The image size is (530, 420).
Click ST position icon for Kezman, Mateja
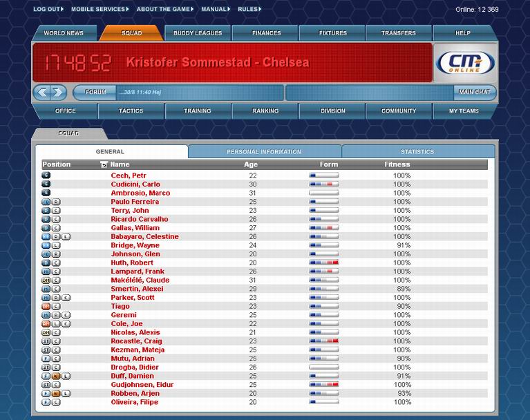(x=46, y=350)
